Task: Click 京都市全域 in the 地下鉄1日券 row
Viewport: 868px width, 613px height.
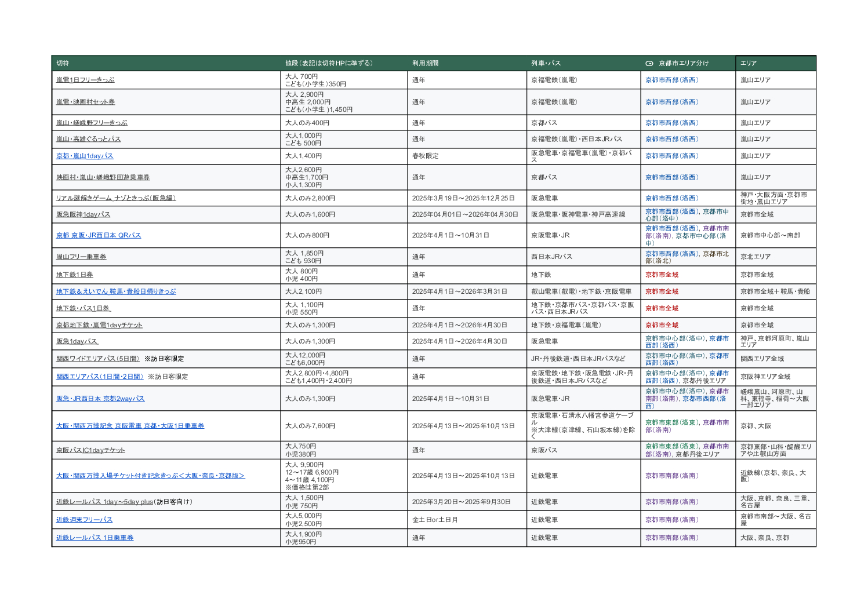Action: (662, 275)
